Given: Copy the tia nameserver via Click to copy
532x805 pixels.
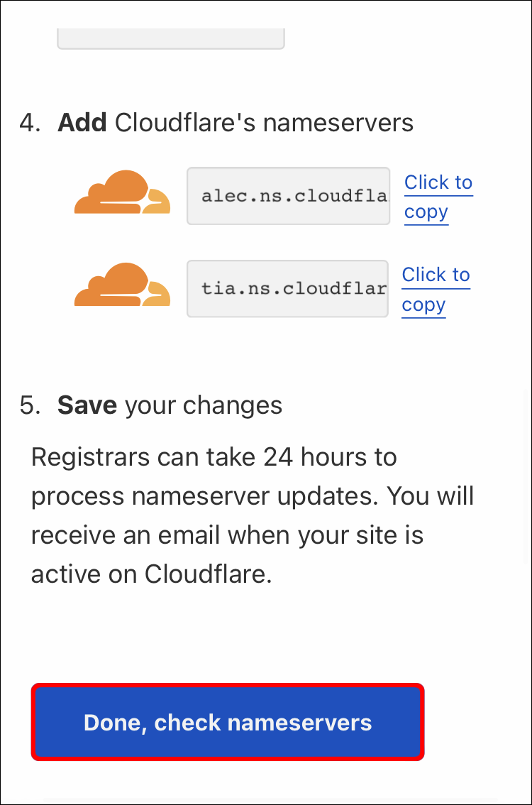Looking at the screenshot, I should tap(436, 289).
